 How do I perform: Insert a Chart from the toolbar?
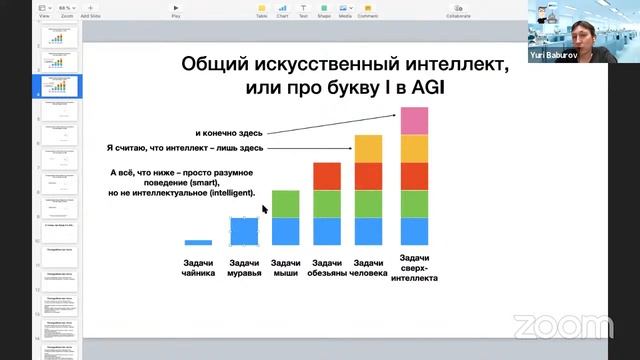(282, 11)
